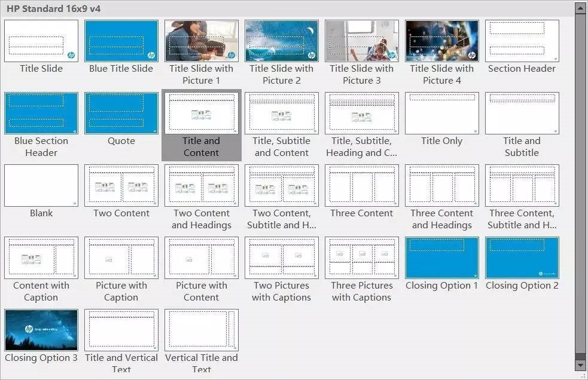This screenshot has width=588, height=380.
Task: Choose the Section Header layout
Action: 522,41
